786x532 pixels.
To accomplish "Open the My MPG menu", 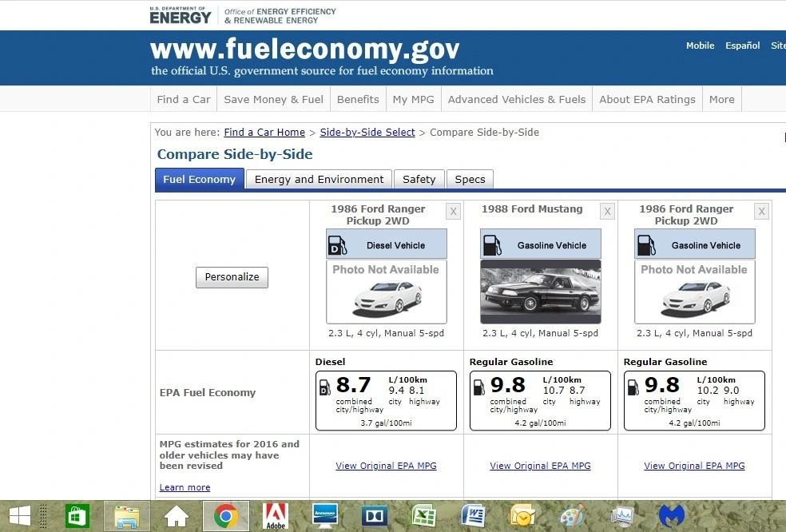I will click(414, 99).
